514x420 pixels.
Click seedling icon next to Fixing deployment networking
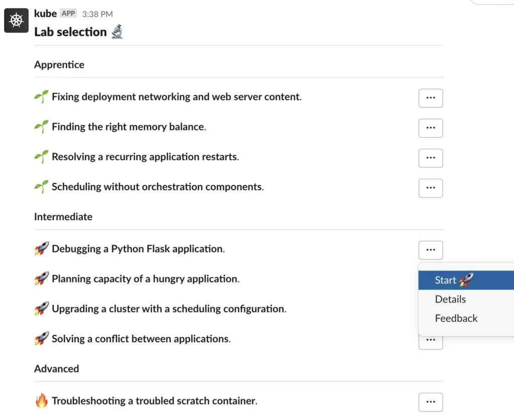click(42, 97)
